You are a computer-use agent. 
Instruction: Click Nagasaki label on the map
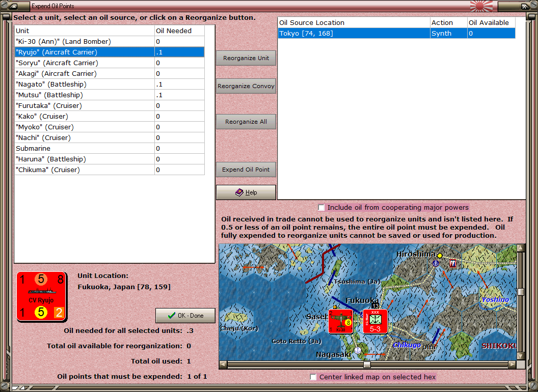(x=333, y=354)
